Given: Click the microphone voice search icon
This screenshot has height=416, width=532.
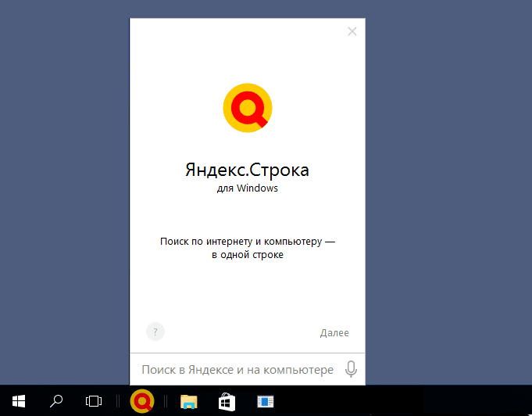Looking at the screenshot, I should [x=352, y=369].
